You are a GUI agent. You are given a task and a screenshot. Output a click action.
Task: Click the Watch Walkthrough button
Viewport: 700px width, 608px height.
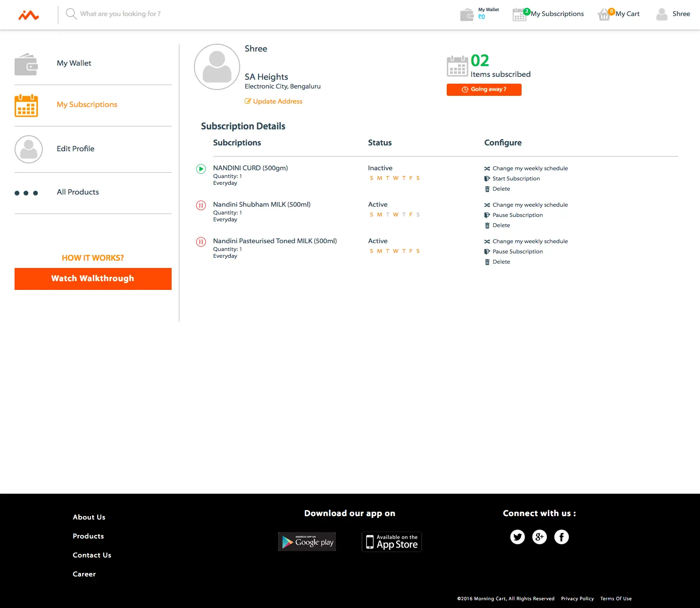[x=93, y=279]
